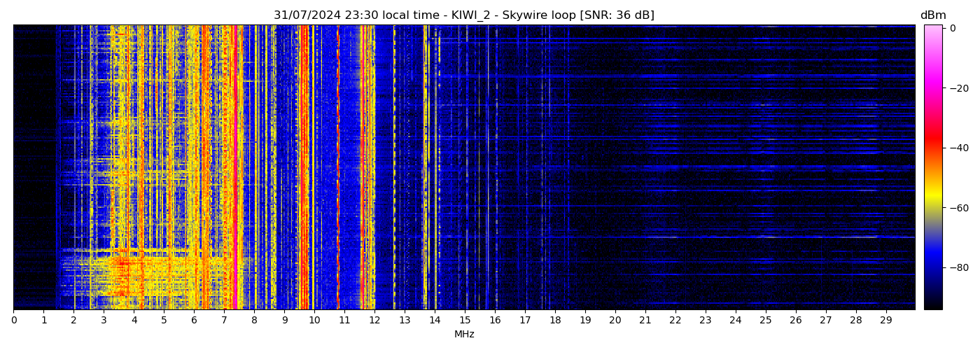This screenshot has height=350, width=980.
Task: Pick the black bottom end of the colorbar
Action: point(933,306)
